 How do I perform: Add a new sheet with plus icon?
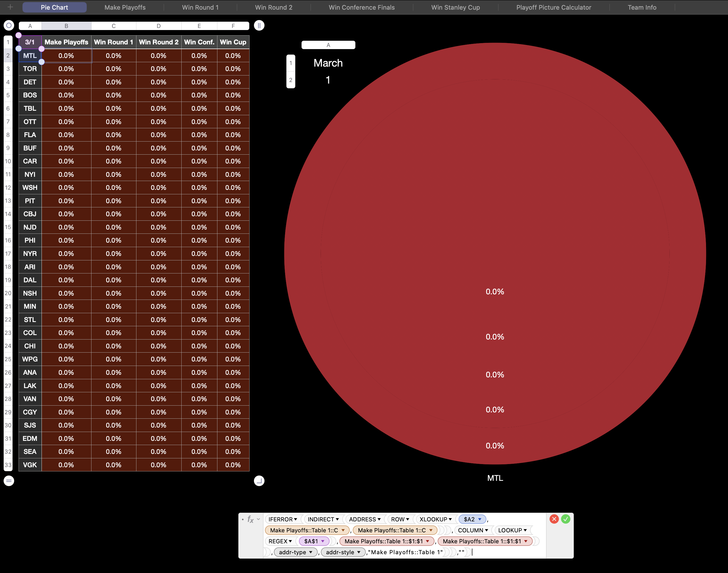click(10, 7)
